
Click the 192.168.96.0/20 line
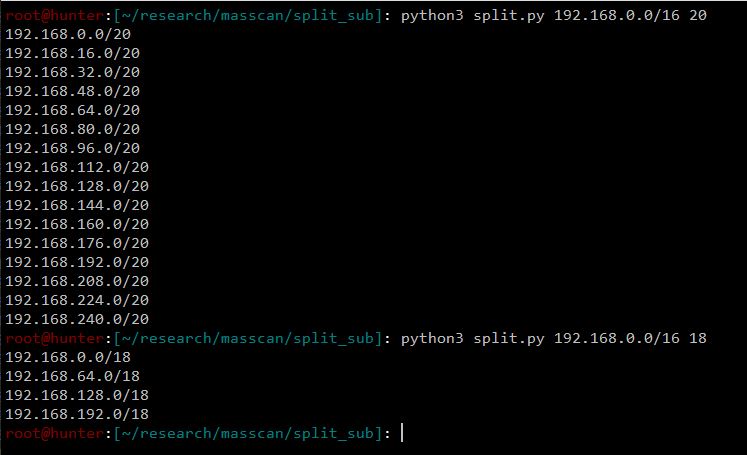(73, 149)
